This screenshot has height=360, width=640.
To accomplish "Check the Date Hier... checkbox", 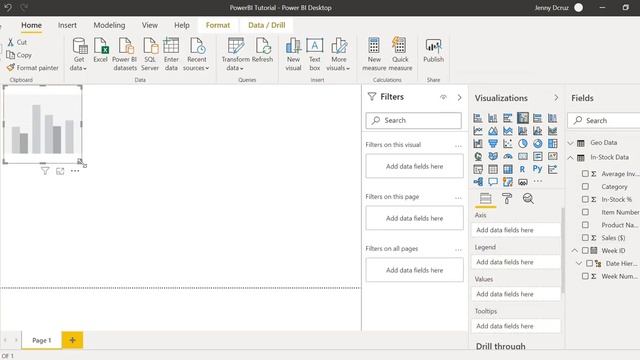I will point(589,263).
